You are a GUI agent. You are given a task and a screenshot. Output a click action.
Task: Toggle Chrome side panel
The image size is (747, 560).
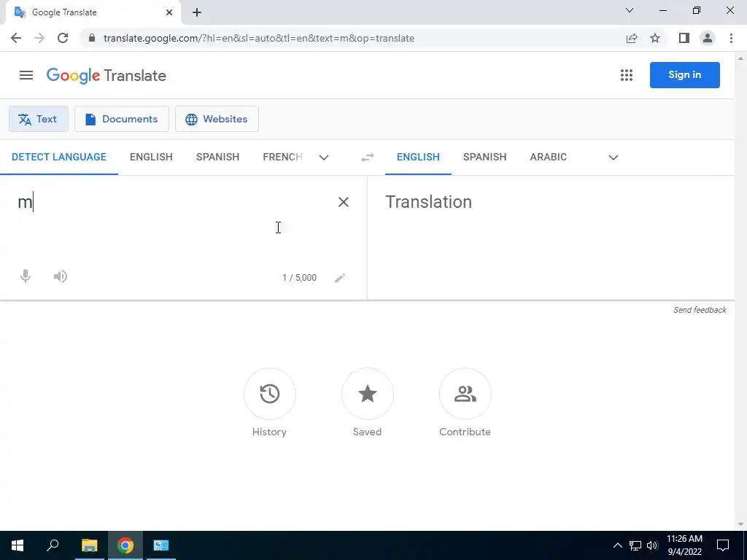(x=684, y=38)
